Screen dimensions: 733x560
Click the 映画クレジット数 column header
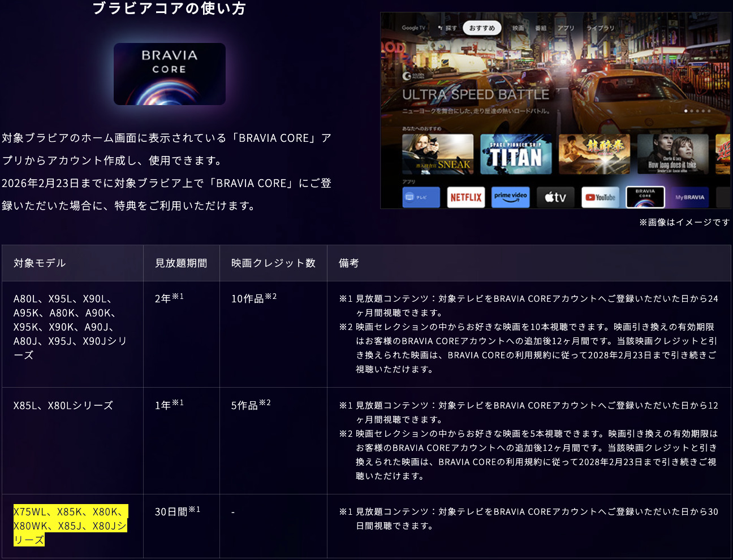273,263
